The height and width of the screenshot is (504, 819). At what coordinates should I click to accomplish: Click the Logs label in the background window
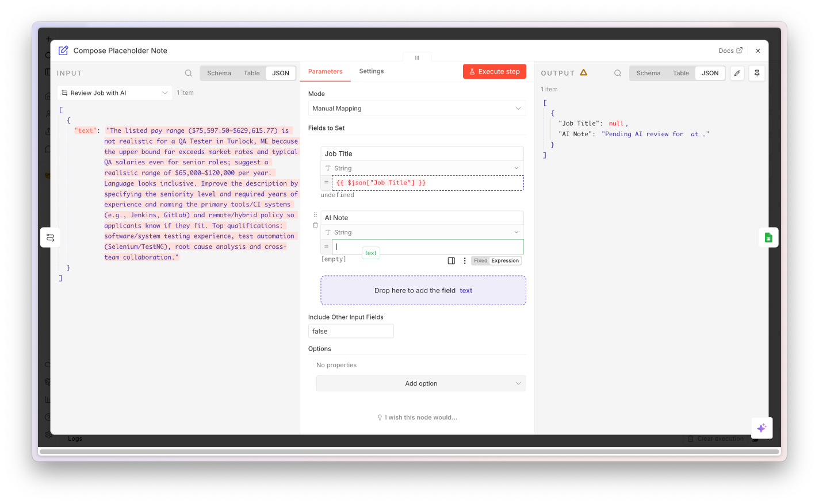point(75,438)
